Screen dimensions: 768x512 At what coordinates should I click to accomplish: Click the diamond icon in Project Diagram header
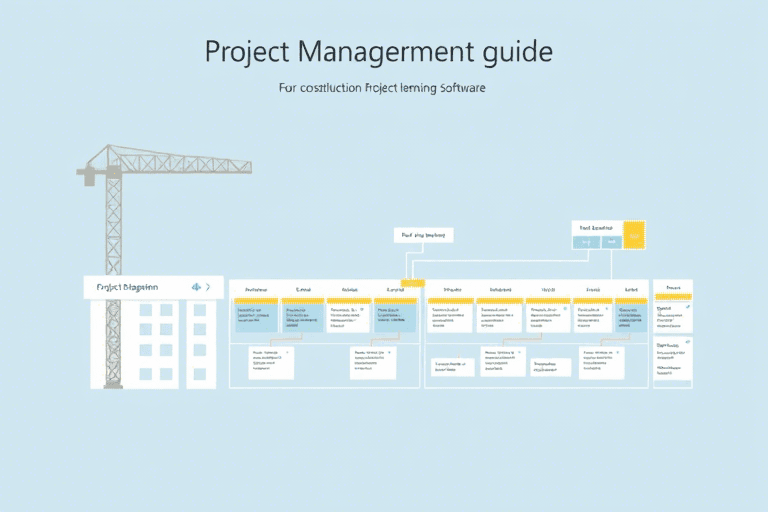click(x=195, y=287)
